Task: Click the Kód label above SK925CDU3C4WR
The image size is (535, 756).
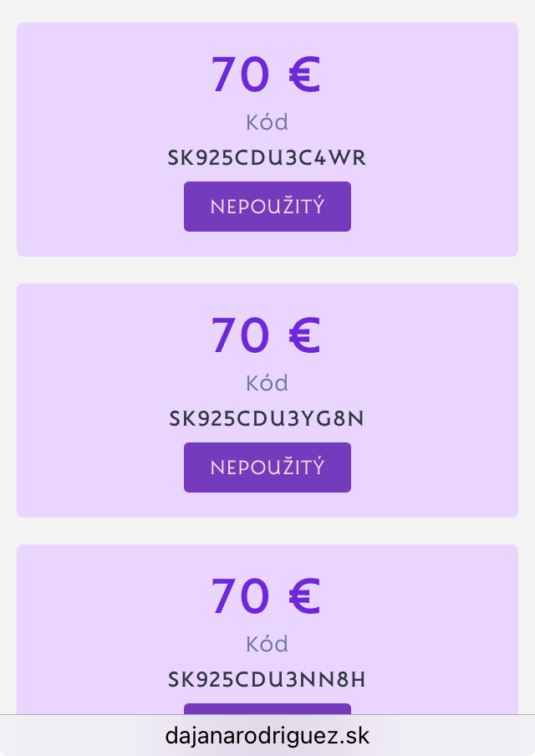Action: tap(267, 123)
